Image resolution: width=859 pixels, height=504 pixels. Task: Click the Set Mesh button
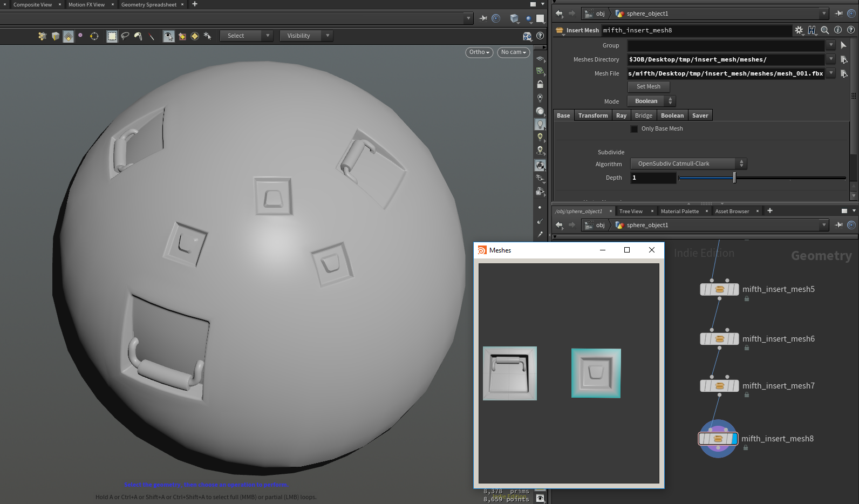(x=649, y=86)
